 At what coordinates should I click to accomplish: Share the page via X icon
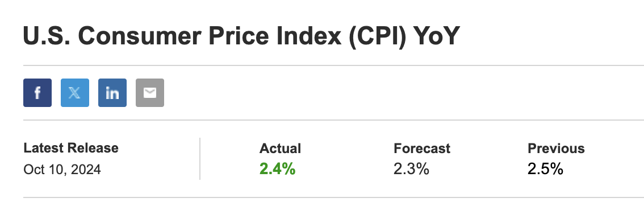tap(75, 93)
